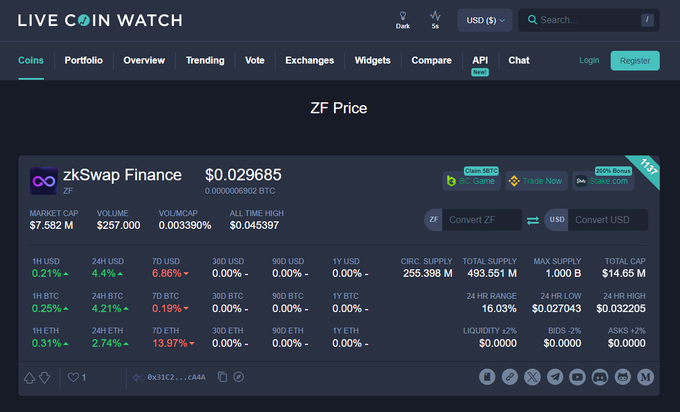Upvote zkSwap Finance with up arrow
This screenshot has width=680, height=412.
[29, 378]
